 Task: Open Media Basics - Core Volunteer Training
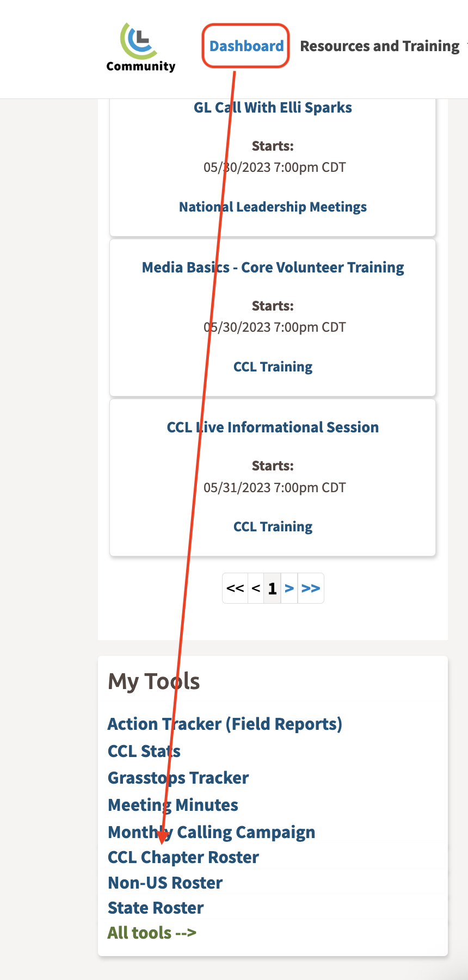pyautogui.click(x=273, y=268)
